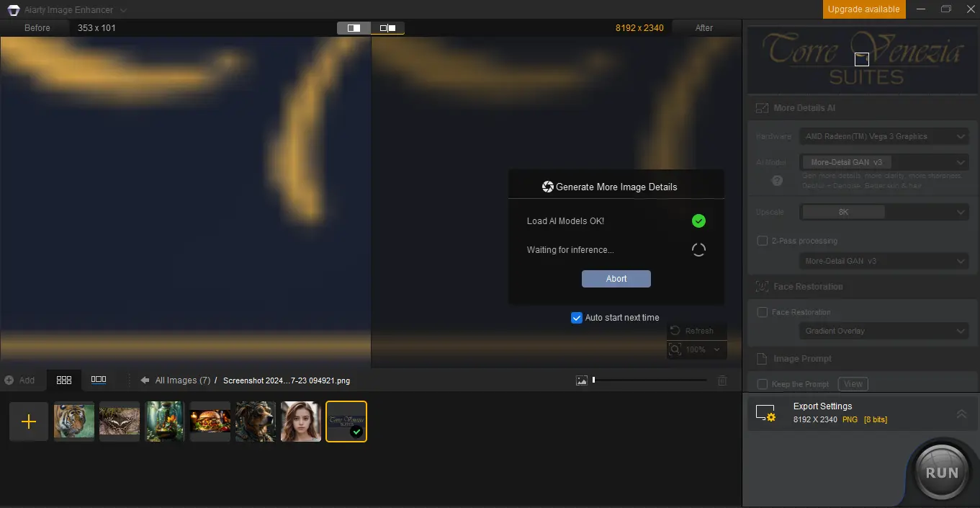The height and width of the screenshot is (508, 980).
Task: Click the AI Model help question icon
Action: 777,180
